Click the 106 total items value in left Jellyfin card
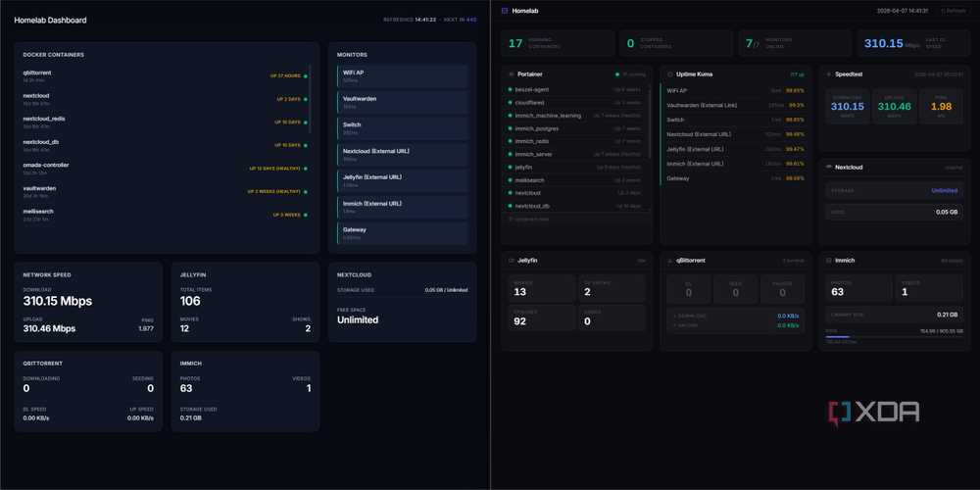 point(190,301)
